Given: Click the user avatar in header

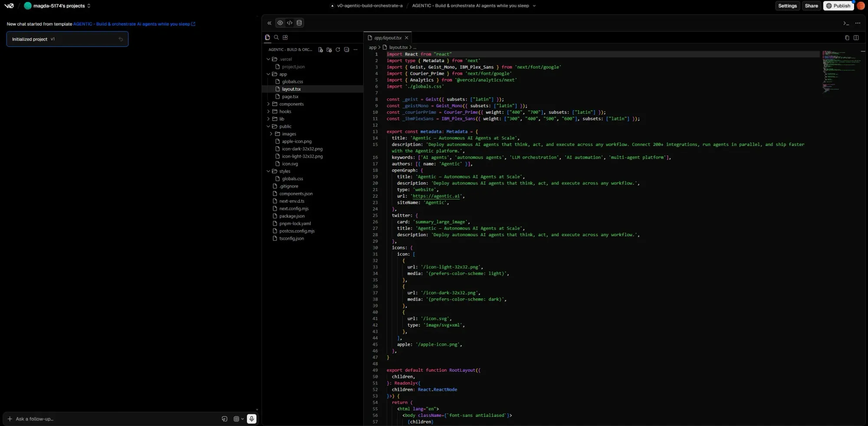Looking at the screenshot, I should coord(861,6).
